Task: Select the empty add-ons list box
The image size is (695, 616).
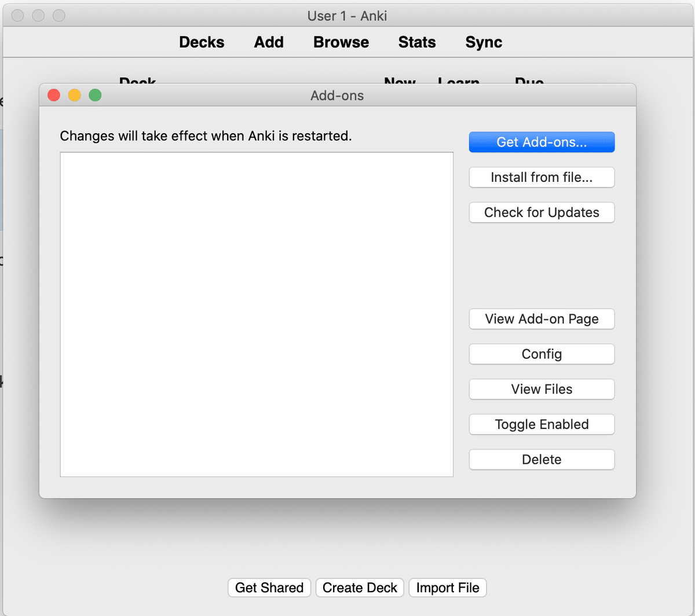Action: [257, 314]
